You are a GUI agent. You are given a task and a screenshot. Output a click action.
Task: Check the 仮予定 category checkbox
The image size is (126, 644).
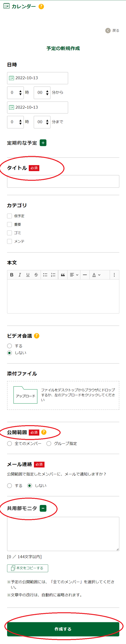(10, 216)
